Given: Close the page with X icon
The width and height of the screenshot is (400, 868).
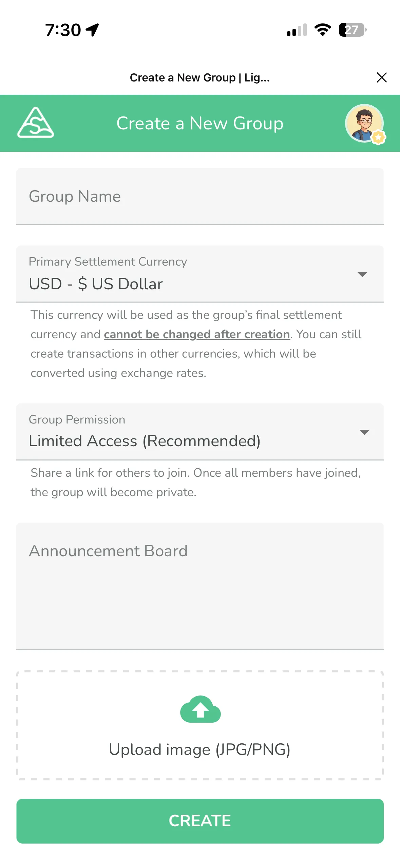Looking at the screenshot, I should click(x=382, y=77).
